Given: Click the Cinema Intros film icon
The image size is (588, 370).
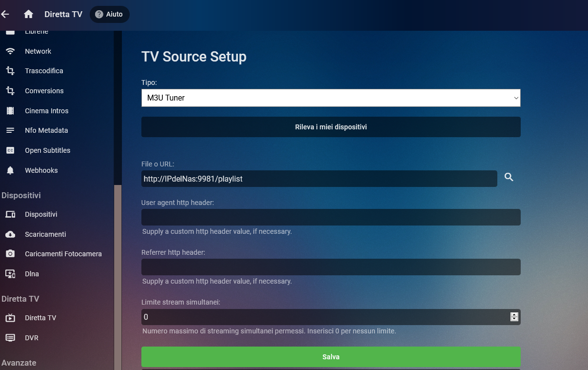Looking at the screenshot, I should [10, 111].
